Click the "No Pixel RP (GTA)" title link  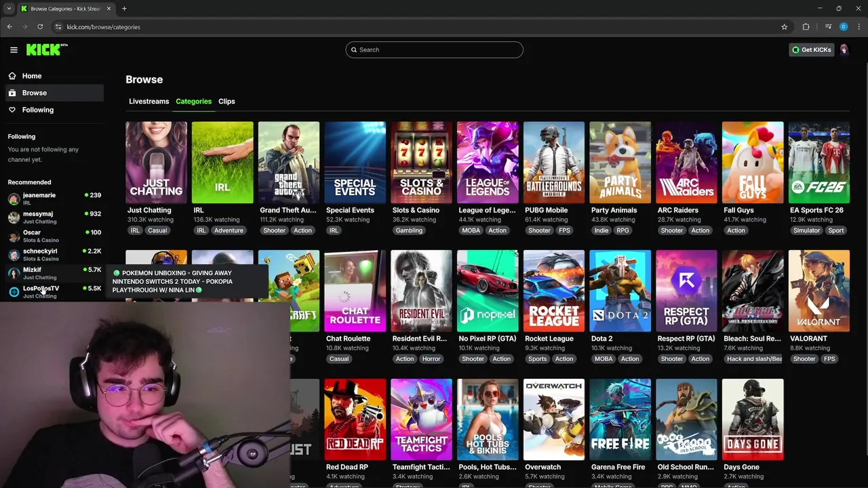tap(488, 338)
